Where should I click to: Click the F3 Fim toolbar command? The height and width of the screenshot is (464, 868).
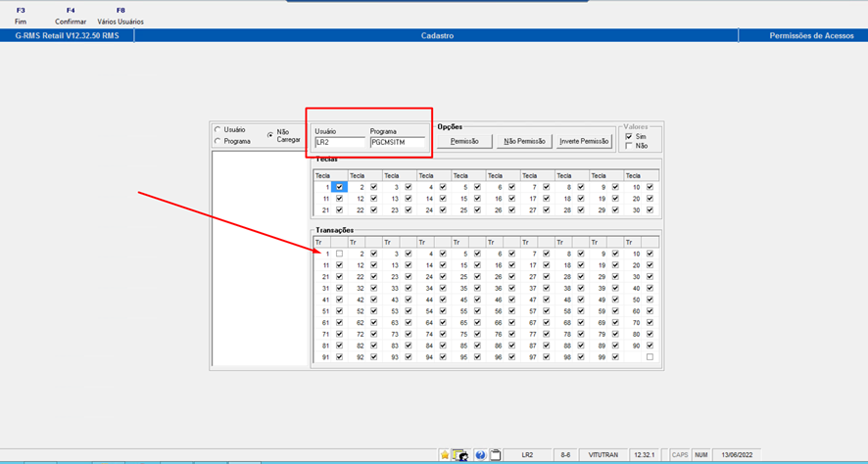(21, 16)
